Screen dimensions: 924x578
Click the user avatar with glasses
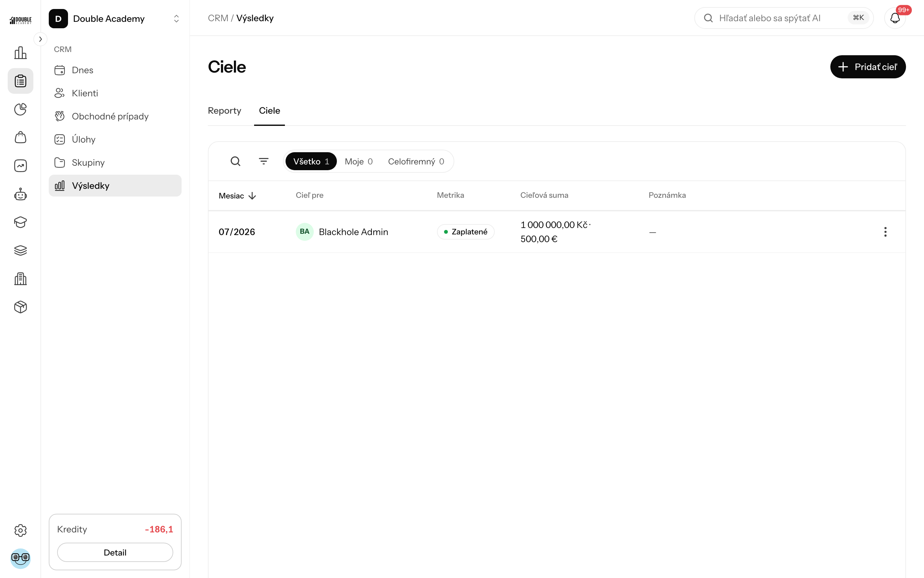coord(20,558)
